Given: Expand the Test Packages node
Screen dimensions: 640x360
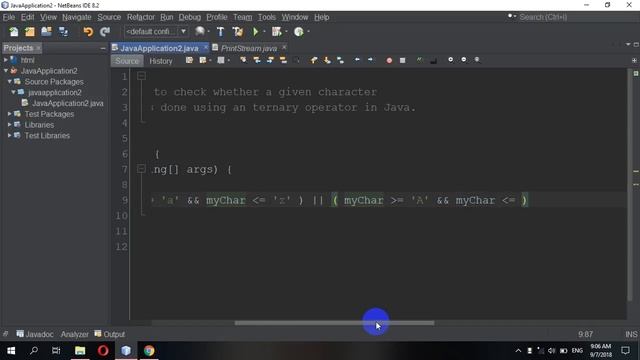Looking at the screenshot, I should (x=9, y=114).
